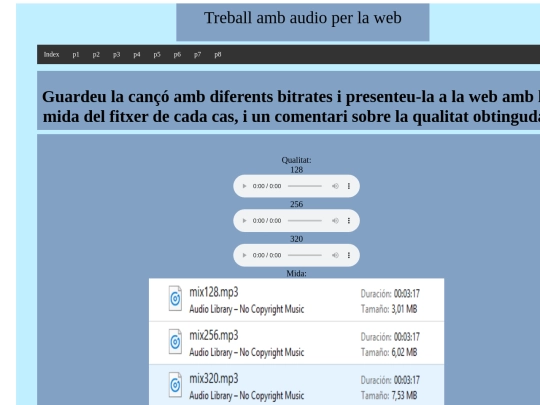The width and height of the screenshot is (540, 405).
Task: Open page p1 in navbar
Action: (76, 54)
